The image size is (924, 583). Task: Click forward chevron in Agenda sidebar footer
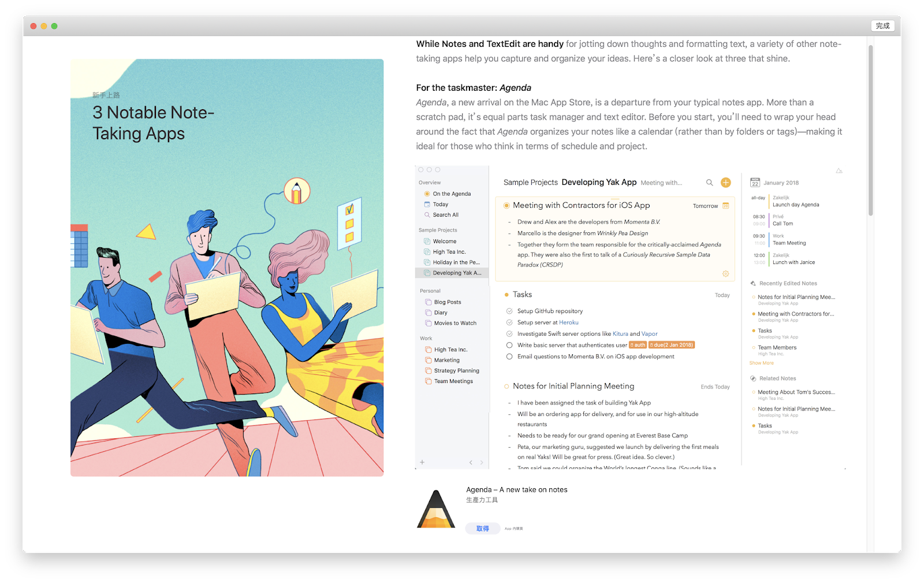(x=481, y=462)
